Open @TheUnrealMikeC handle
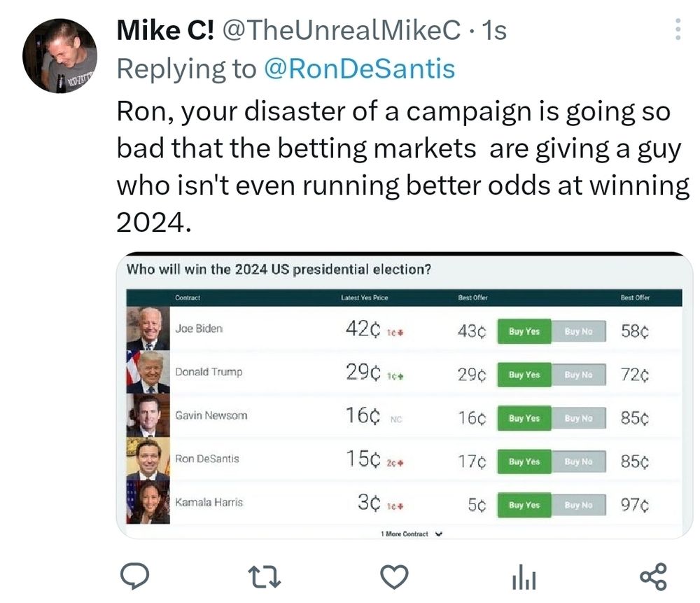Viewport: 700px width, 603px height. [342, 30]
